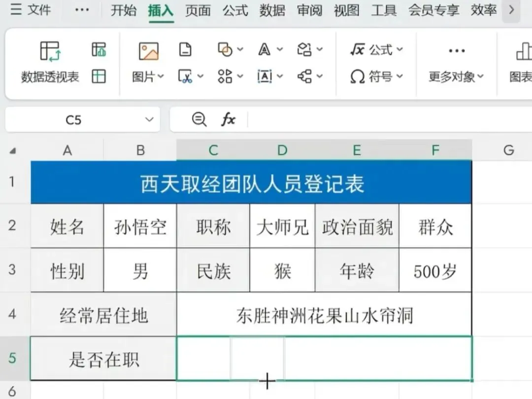Click the text box icon
532x399 pixels.
coord(265,76)
